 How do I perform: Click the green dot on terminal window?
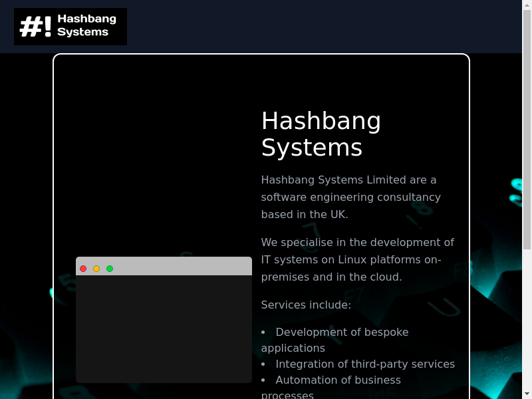pos(110,269)
